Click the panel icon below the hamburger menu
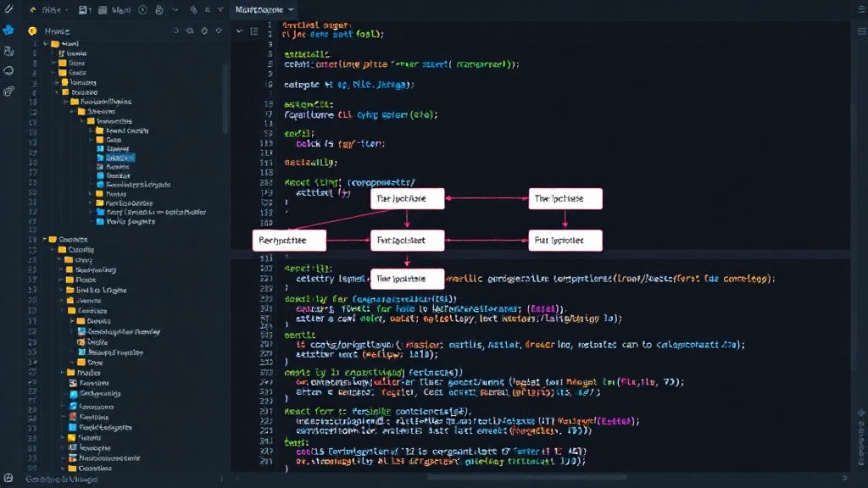 point(861,31)
